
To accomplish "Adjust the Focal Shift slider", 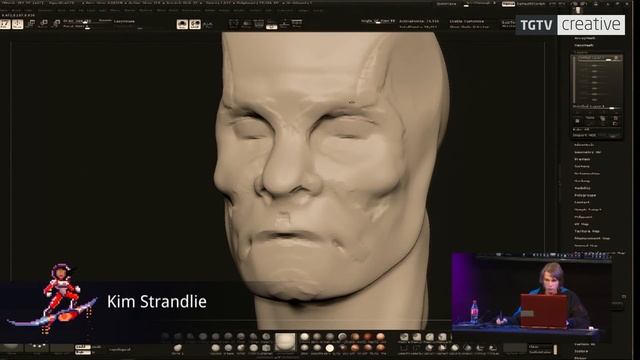I will pyautogui.click(x=77, y=27).
